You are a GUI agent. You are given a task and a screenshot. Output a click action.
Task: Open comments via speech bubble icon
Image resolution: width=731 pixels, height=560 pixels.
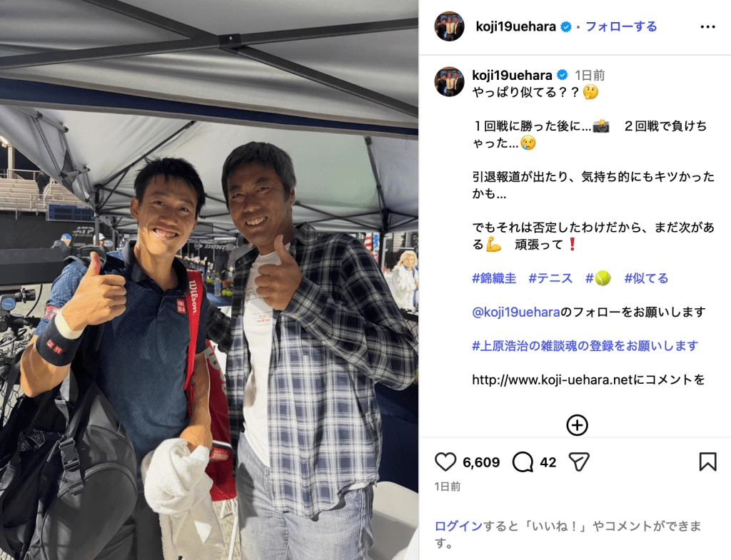pos(523,462)
